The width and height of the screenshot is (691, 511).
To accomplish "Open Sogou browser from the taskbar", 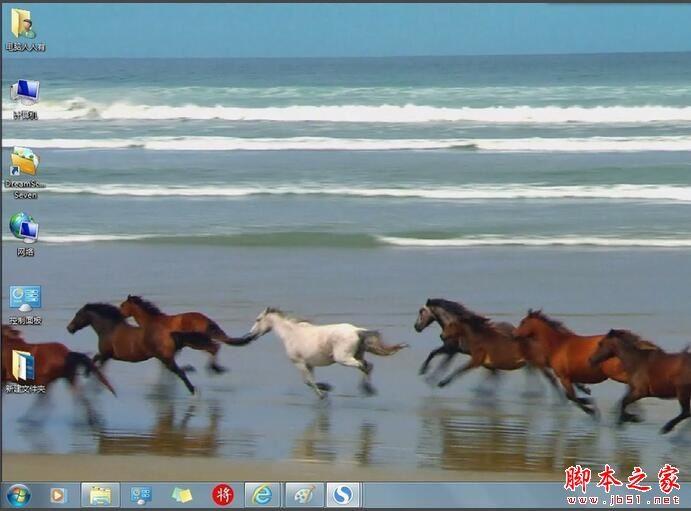I will 344,495.
